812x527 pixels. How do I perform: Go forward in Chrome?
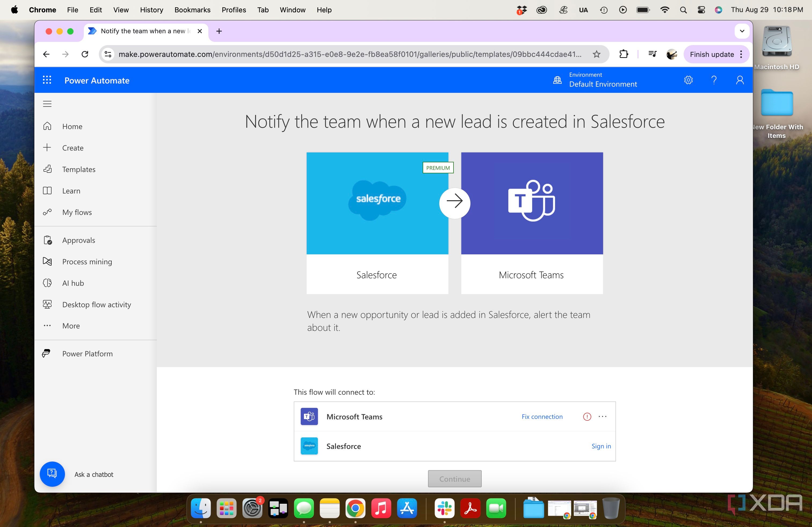click(66, 54)
